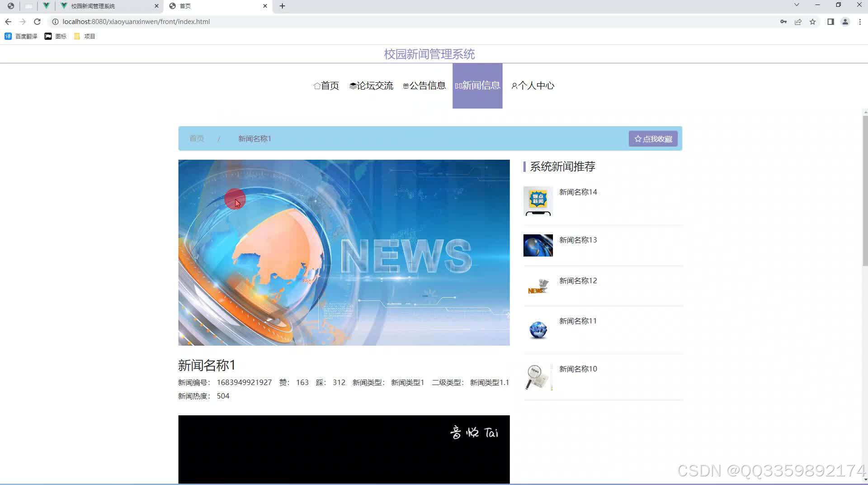Toggle the browser side panel icon
The image size is (868, 485).
pyautogui.click(x=830, y=22)
